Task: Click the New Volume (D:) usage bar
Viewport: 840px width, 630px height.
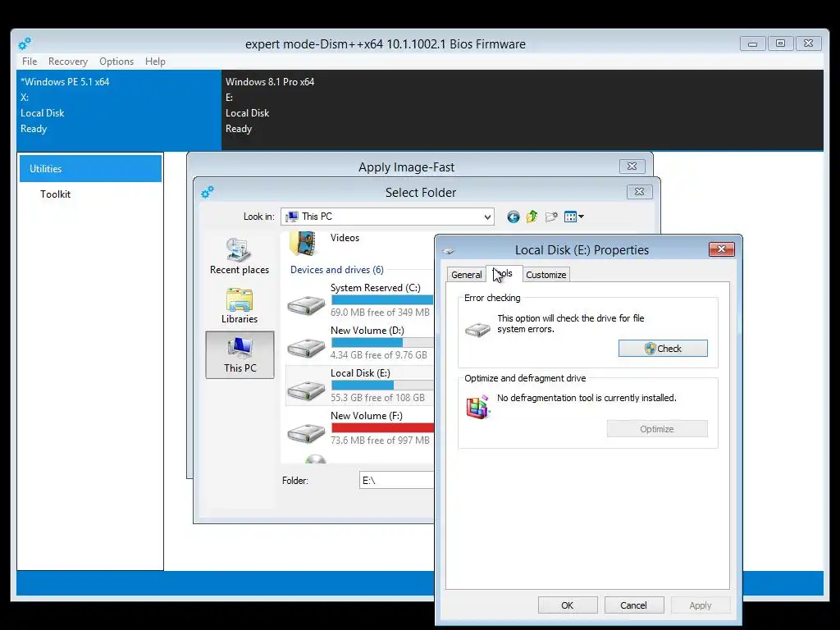Action: pos(382,343)
